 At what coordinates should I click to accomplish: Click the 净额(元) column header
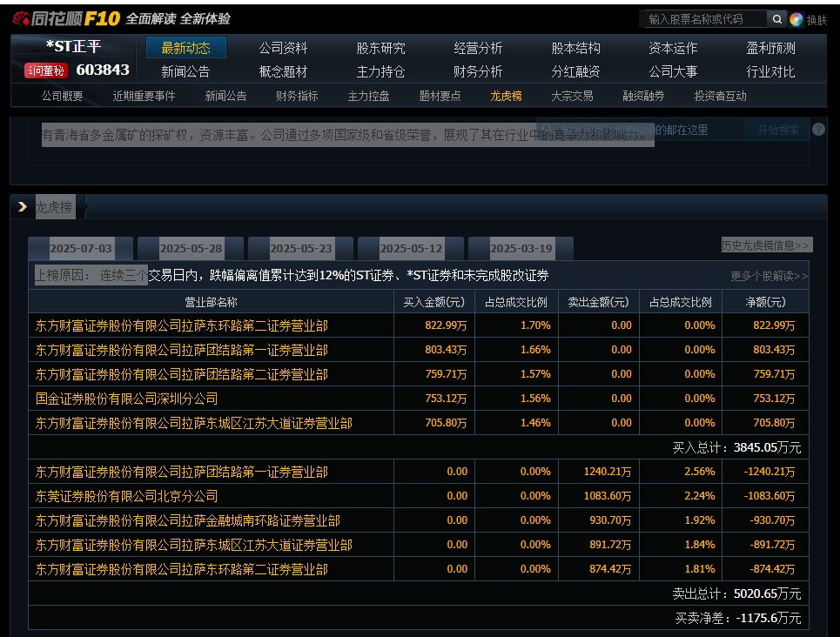765,302
